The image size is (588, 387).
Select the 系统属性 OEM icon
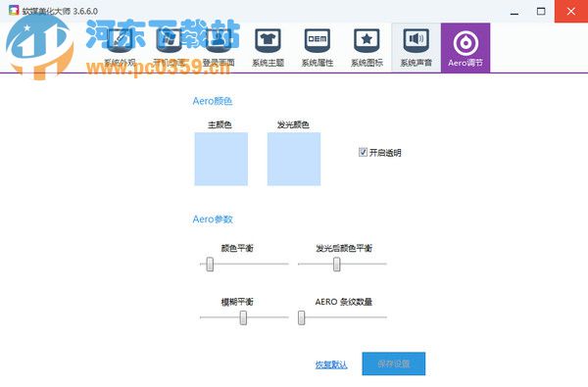pyautogui.click(x=318, y=40)
